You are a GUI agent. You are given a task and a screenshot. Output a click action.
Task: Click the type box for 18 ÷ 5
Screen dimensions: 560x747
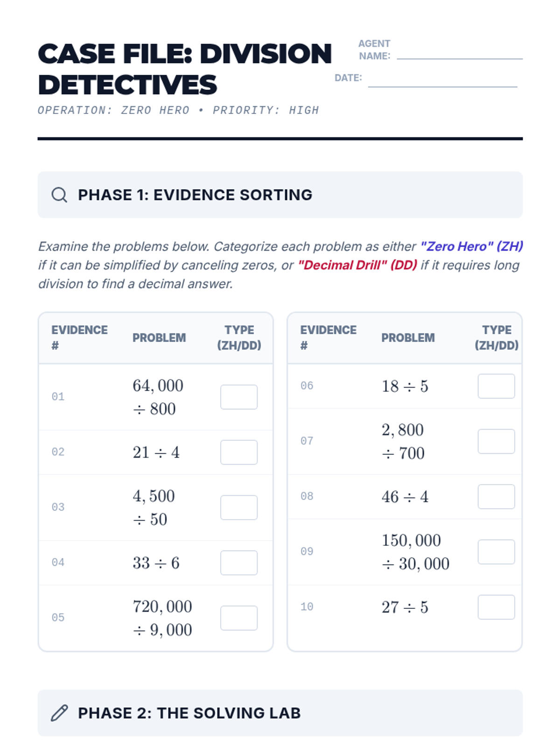tap(496, 386)
